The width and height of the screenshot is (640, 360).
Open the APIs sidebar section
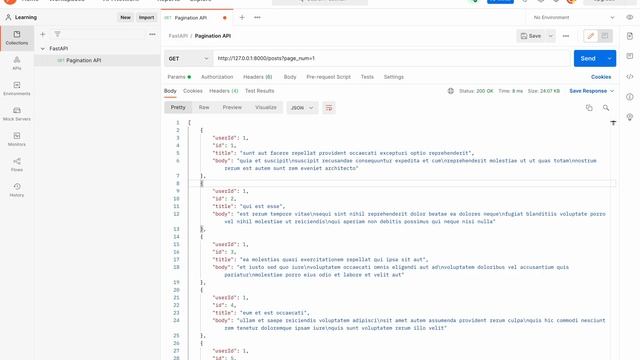coord(17,63)
